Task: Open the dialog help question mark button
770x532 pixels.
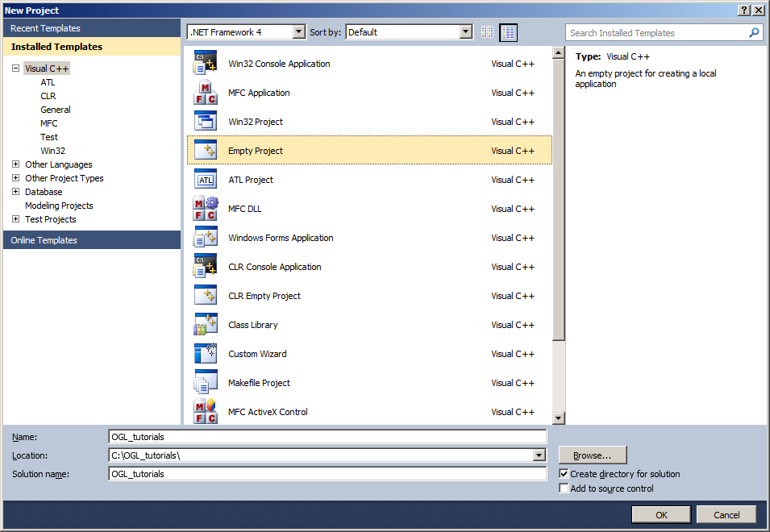Action: [x=744, y=10]
